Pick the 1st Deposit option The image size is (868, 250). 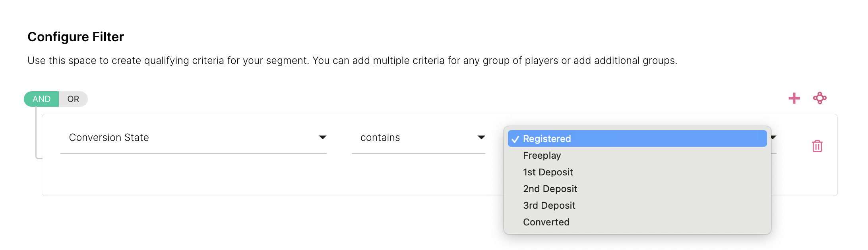click(x=548, y=172)
